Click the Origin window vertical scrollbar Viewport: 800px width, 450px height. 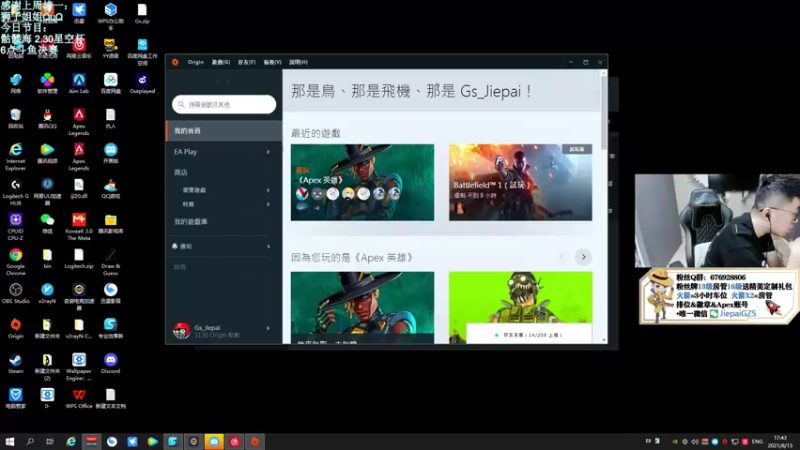(x=604, y=113)
